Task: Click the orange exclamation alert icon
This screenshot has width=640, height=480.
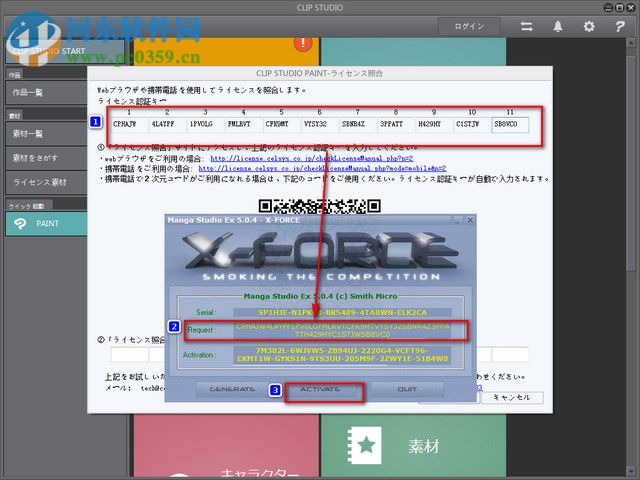Action: [x=303, y=43]
